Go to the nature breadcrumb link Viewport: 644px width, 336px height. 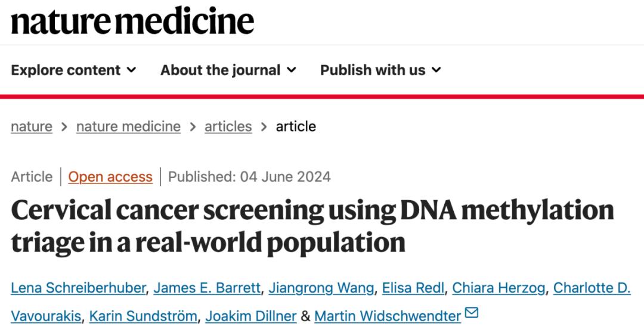(x=32, y=126)
